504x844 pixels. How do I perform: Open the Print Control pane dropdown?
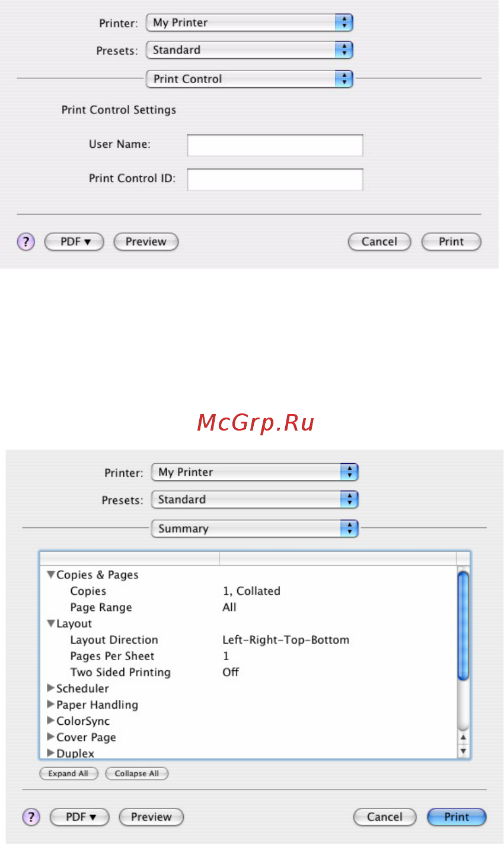[x=250, y=79]
